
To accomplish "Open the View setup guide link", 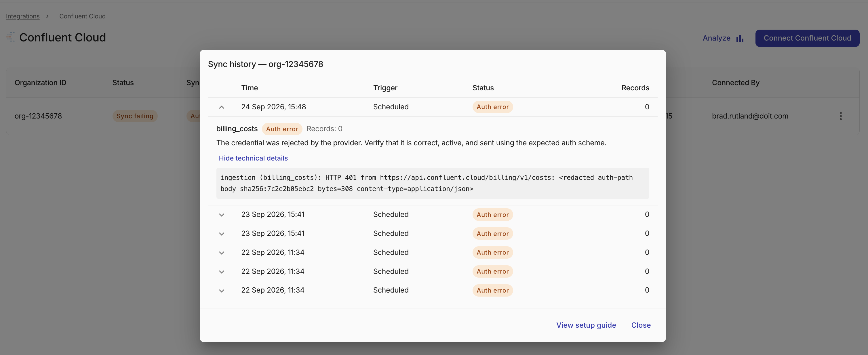I will tap(586, 325).
